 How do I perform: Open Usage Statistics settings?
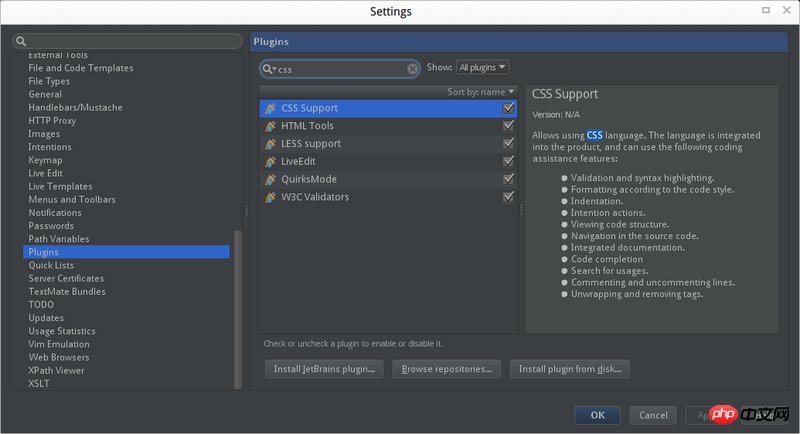click(x=62, y=331)
